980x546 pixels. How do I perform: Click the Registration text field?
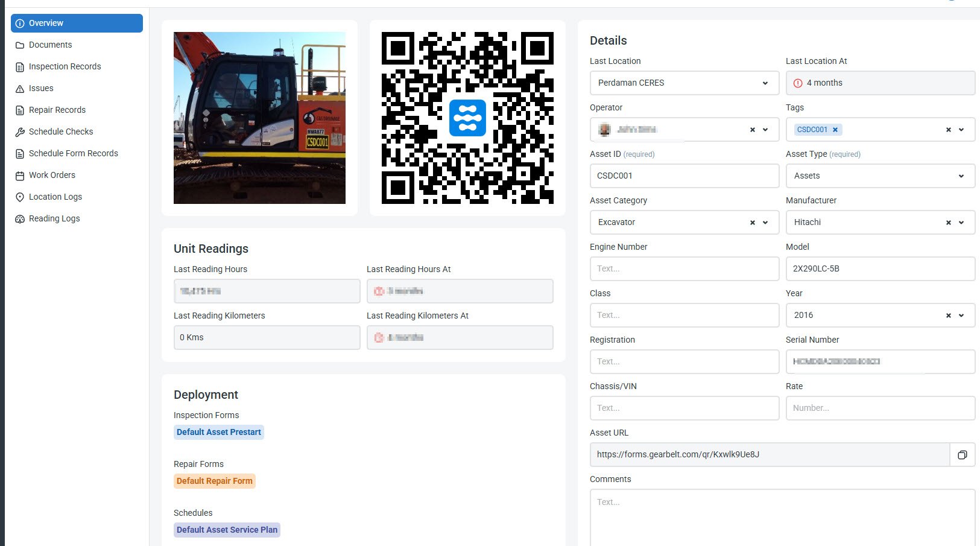684,362
